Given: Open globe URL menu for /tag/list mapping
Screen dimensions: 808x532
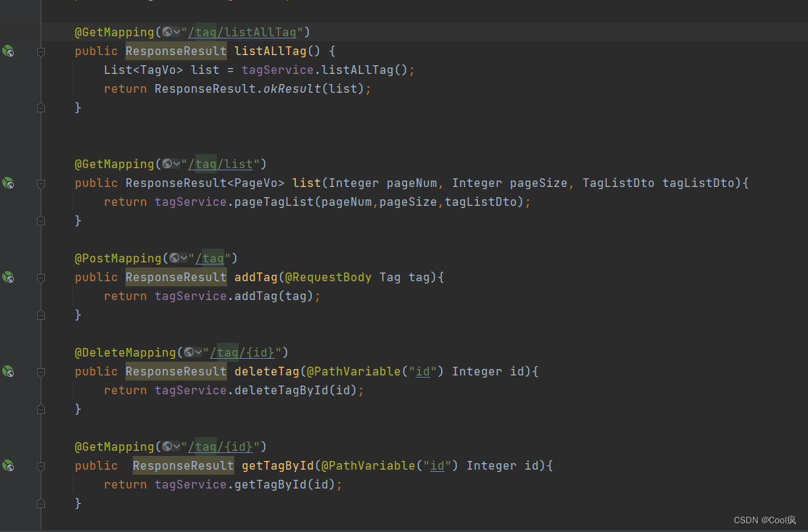Looking at the screenshot, I should tap(171, 164).
